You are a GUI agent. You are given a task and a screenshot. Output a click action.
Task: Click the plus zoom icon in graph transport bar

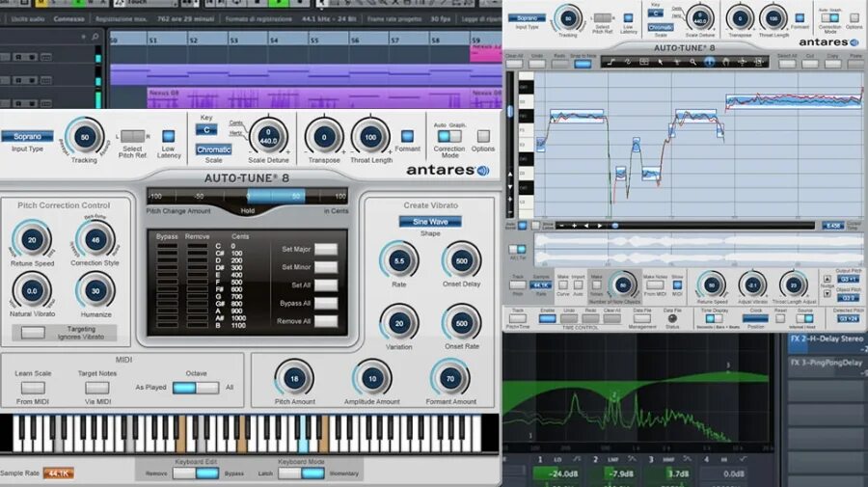574,226
